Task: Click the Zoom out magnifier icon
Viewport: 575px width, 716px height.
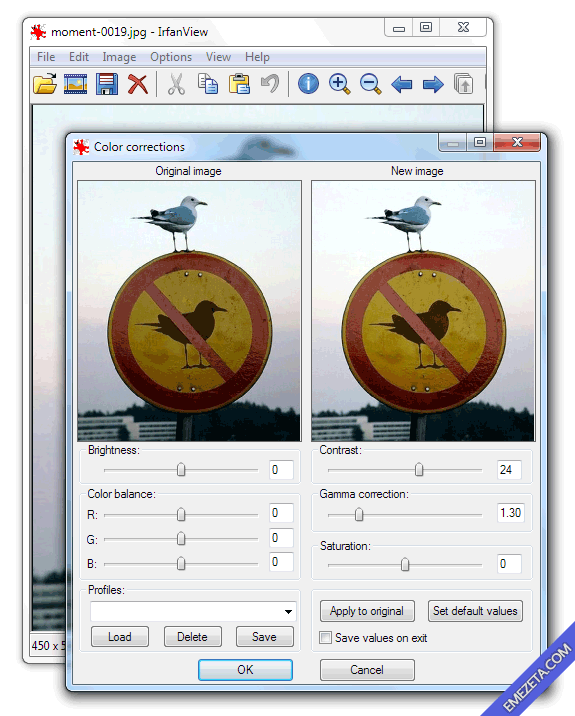Action: (370, 84)
